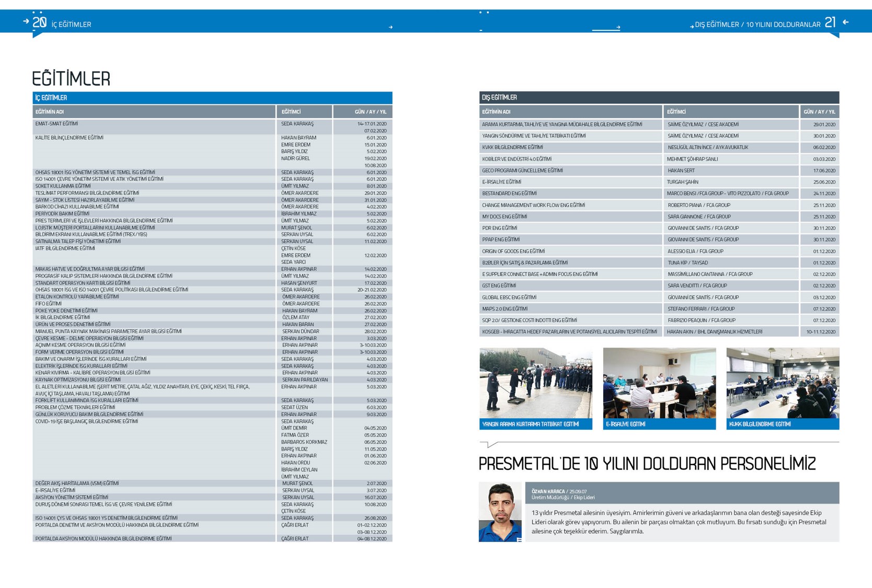Viewport: 872px width, 588px height.
Task: Click the corner arrow marker above the PRESMETAL'DE heading
Action: tap(489, 445)
